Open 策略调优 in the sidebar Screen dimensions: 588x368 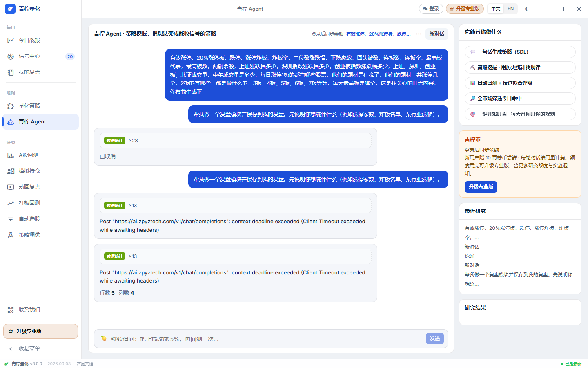40,235
